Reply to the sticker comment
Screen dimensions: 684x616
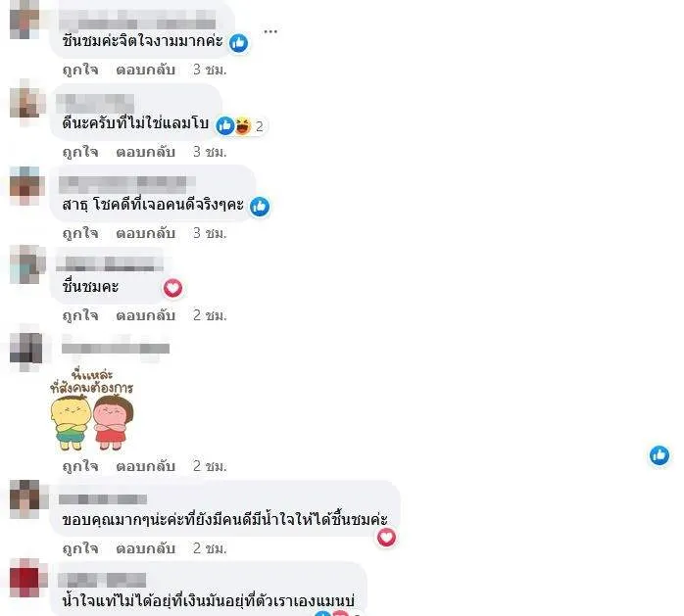pos(146,466)
